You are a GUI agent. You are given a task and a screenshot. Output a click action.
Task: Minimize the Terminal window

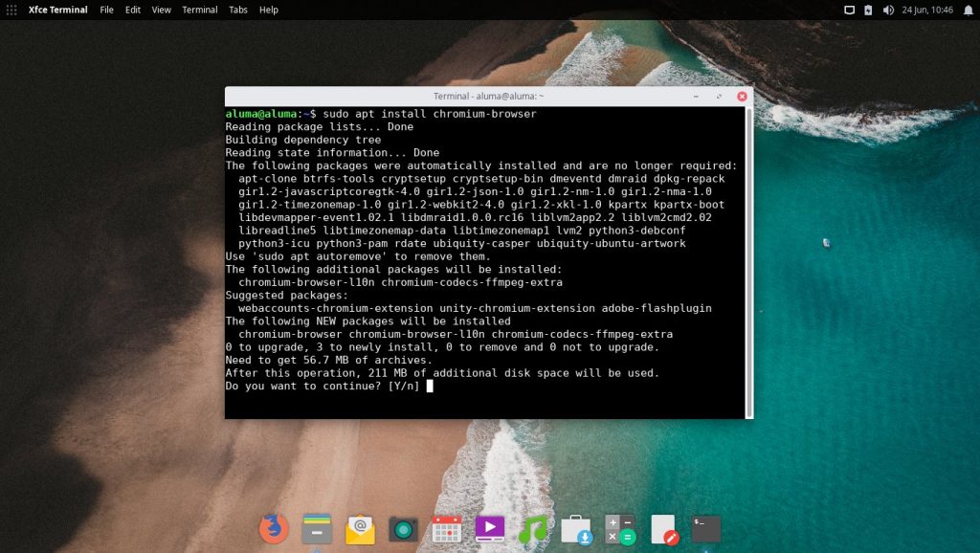click(696, 97)
